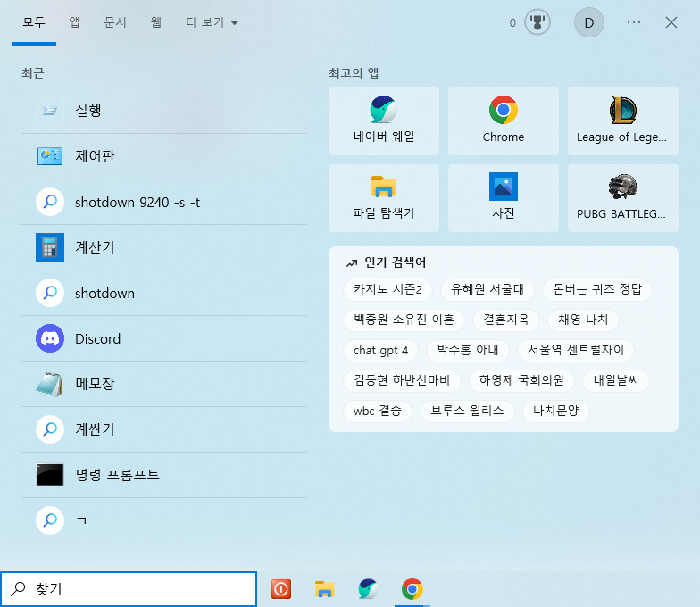The height and width of the screenshot is (607, 700).
Task: Search trending 백종원 소유진 이혼
Action: 404,320
